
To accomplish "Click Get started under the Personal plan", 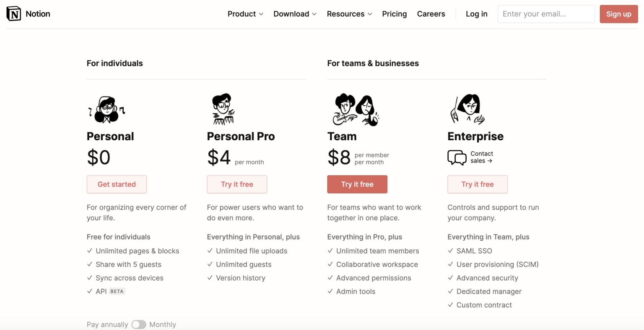I will [x=117, y=184].
